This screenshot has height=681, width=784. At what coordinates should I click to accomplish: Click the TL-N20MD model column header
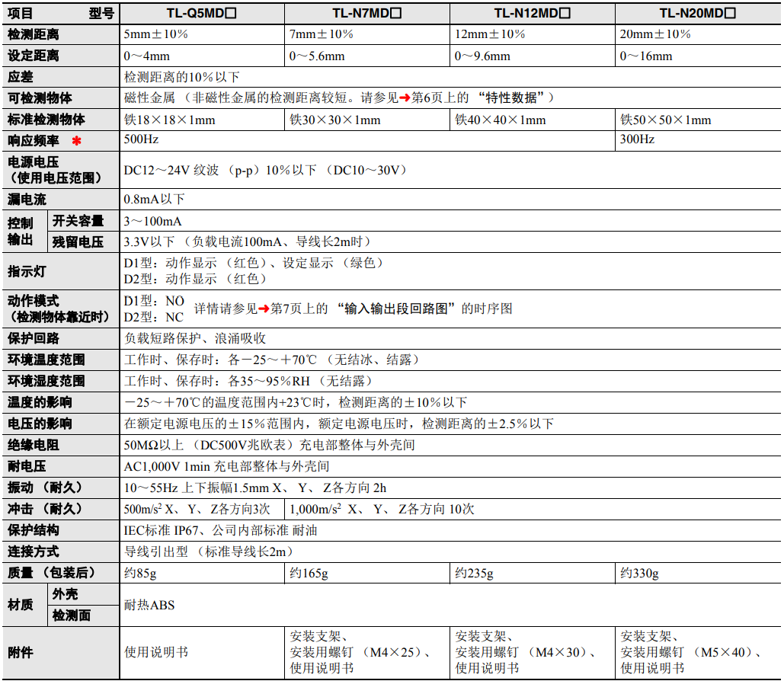[697, 13]
